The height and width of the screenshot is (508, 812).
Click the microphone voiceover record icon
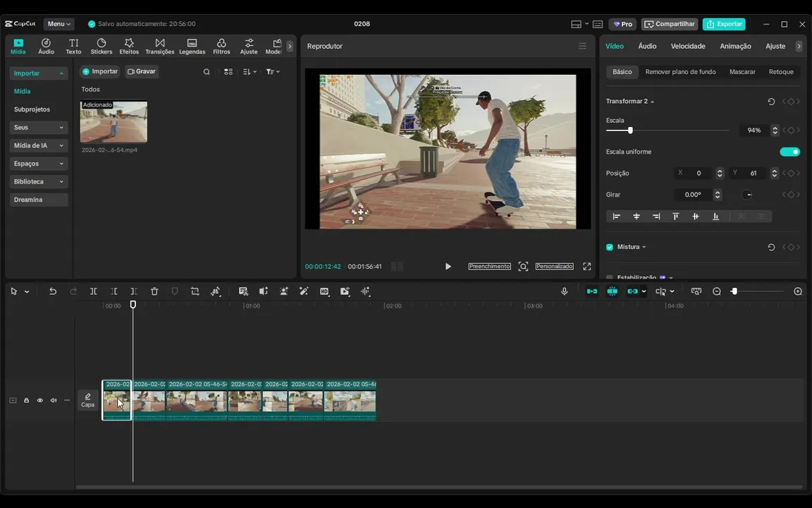564,291
